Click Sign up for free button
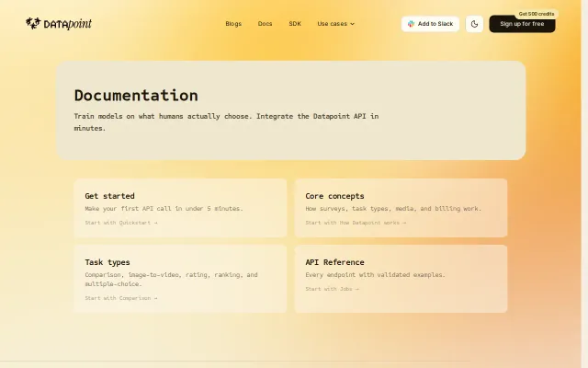Viewport: 588px width, 368px height. [522, 24]
